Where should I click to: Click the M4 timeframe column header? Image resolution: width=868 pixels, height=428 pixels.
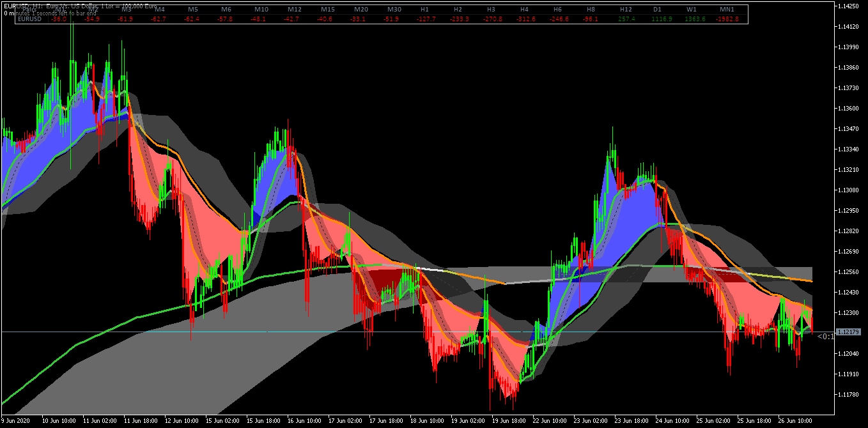click(160, 10)
